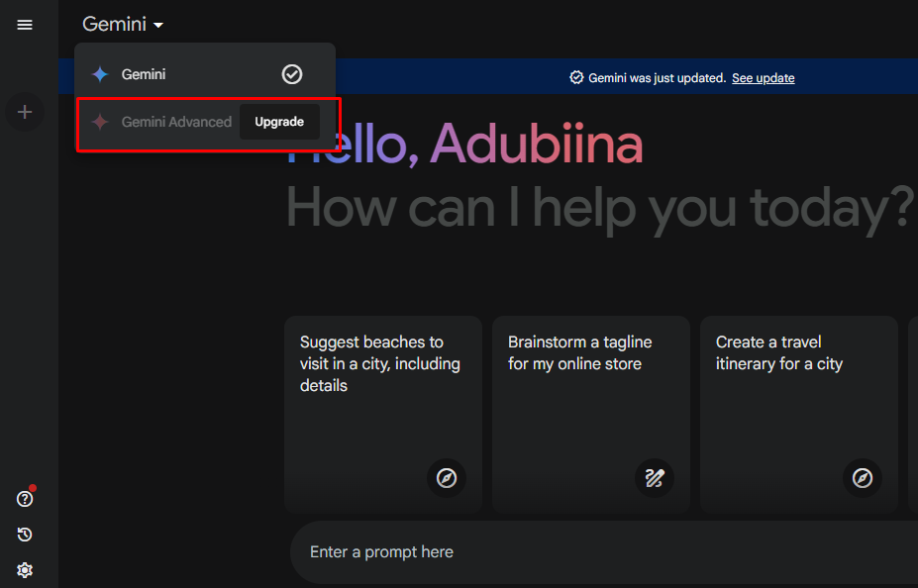Click pencil icon on tagline suggestion card
918x588 pixels.
pyautogui.click(x=655, y=478)
